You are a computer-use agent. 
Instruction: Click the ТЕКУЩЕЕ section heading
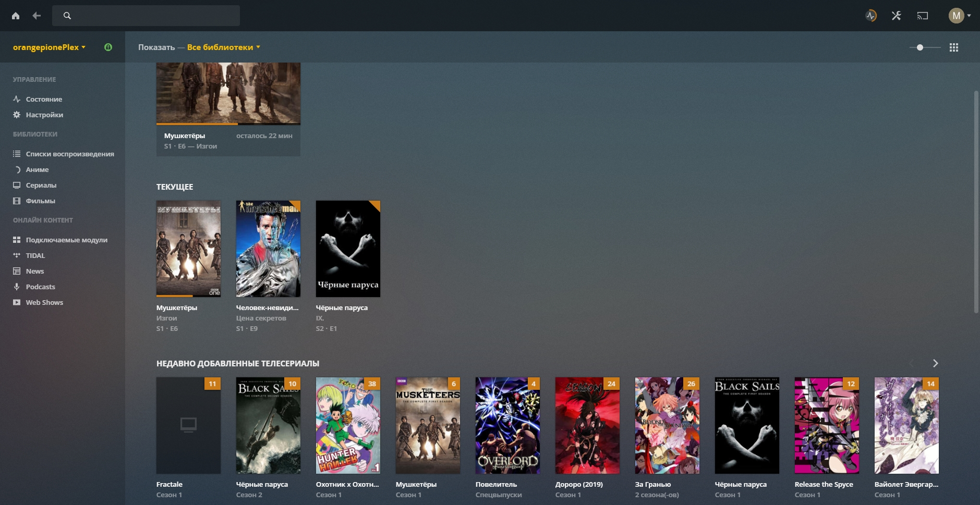click(175, 187)
